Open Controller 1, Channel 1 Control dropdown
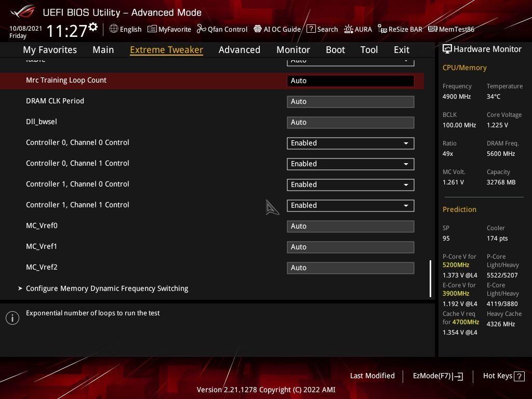The width and height of the screenshot is (532, 399). click(351, 206)
